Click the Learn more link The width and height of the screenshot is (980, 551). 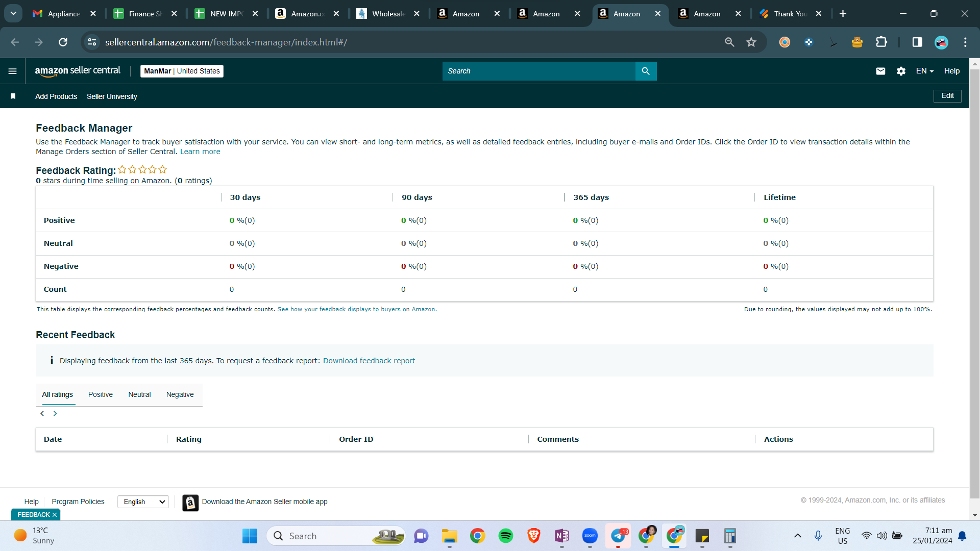point(200,152)
